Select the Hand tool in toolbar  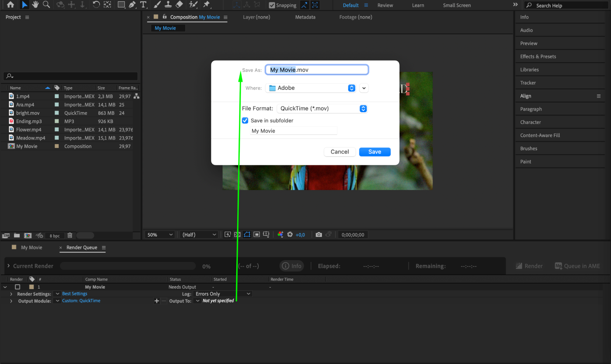(x=35, y=5)
